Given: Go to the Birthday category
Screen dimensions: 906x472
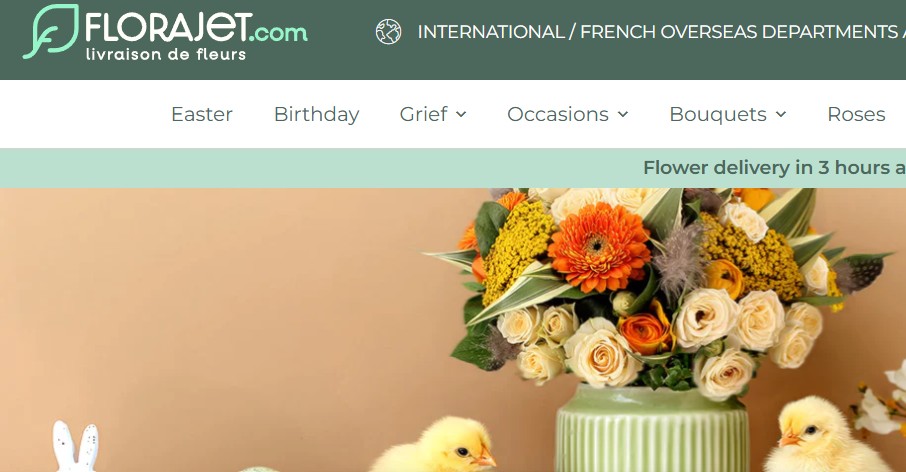Looking at the screenshot, I should (317, 114).
